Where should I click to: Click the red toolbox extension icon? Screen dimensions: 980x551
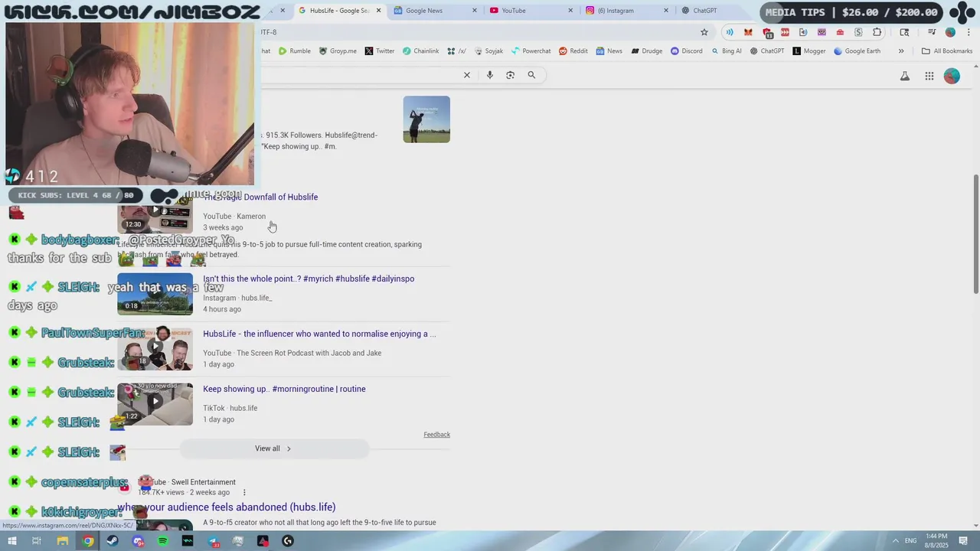point(840,32)
